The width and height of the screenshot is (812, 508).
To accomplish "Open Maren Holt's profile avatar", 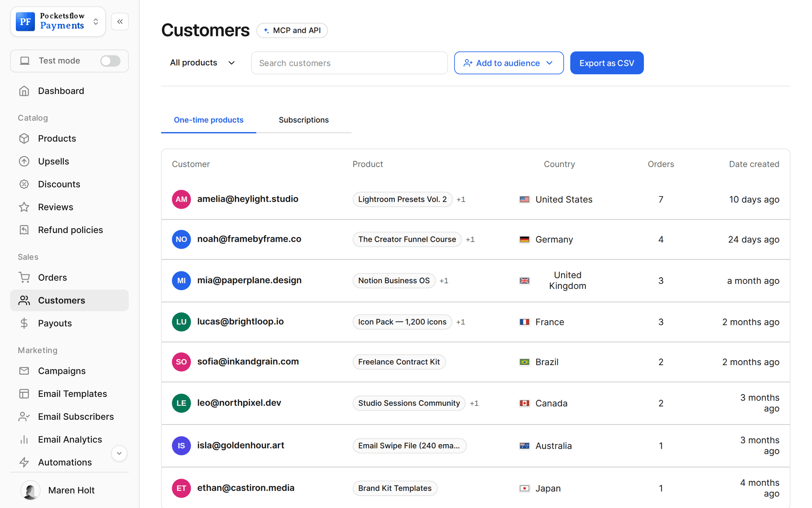I will tap(31, 490).
